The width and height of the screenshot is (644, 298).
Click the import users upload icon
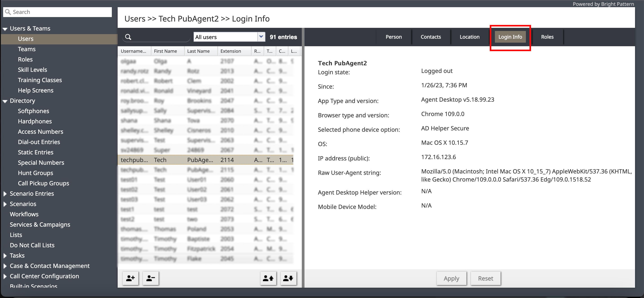[268, 278]
